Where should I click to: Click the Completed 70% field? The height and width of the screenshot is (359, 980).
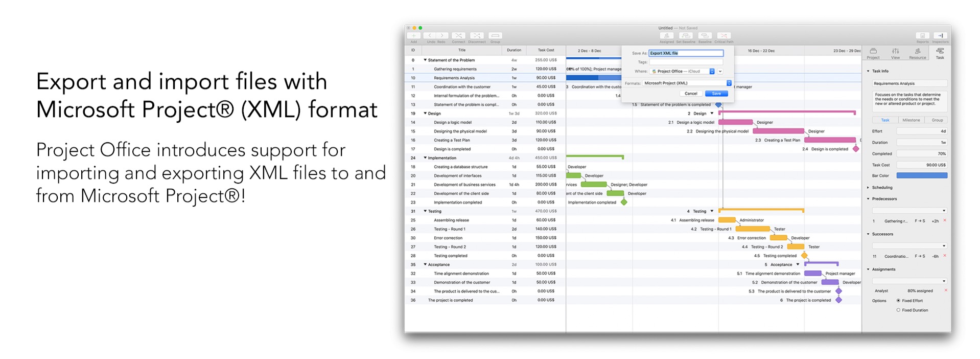922,153
